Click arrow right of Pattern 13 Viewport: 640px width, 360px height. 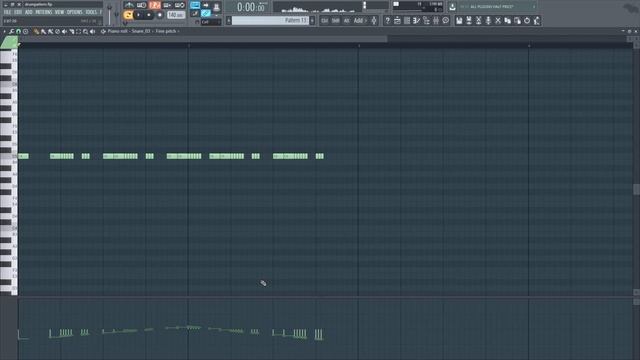tap(312, 20)
